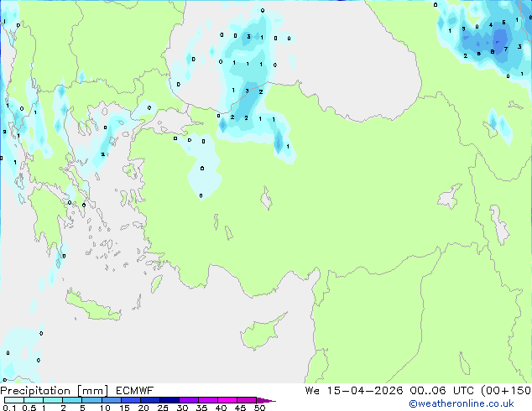Pick the 2–5 mm legend color swatch
The height and width of the screenshot is (411, 532).
(72, 400)
